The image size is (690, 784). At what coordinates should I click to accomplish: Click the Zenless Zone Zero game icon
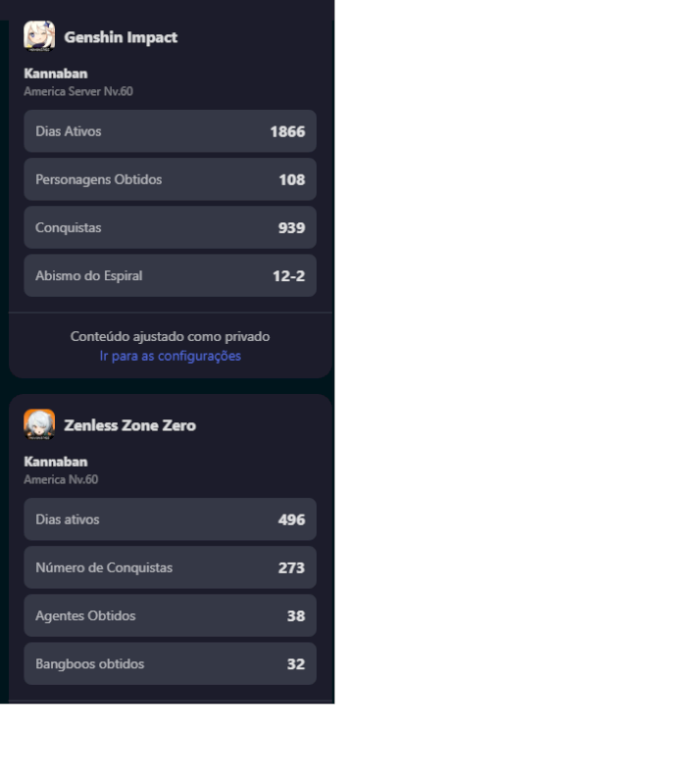(39, 424)
